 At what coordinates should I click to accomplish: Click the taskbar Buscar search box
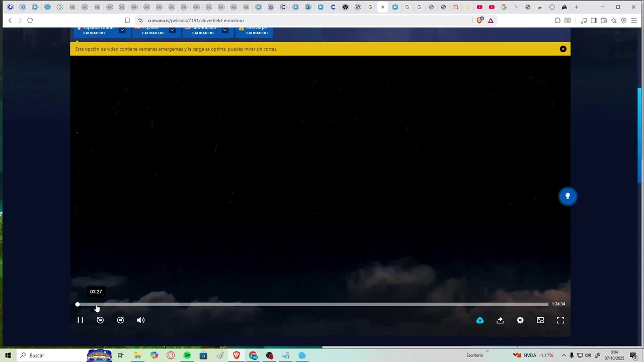(x=50, y=355)
